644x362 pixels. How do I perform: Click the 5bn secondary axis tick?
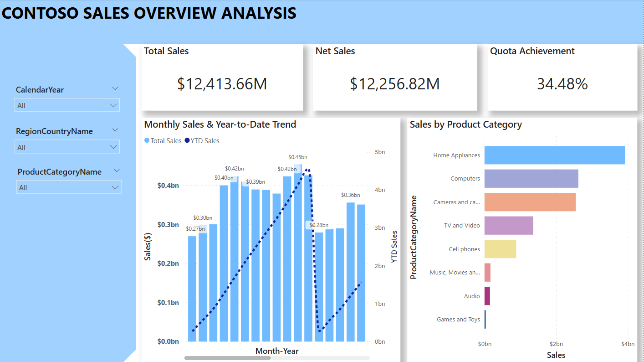[380, 152]
